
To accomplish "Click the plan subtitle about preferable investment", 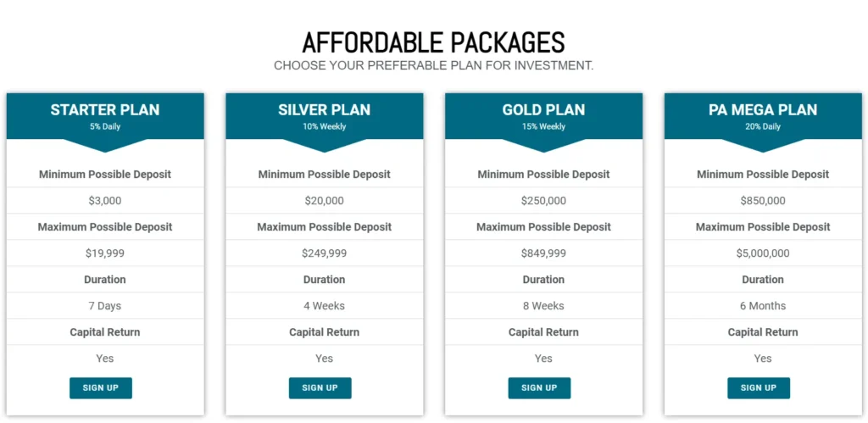I will tap(433, 65).
